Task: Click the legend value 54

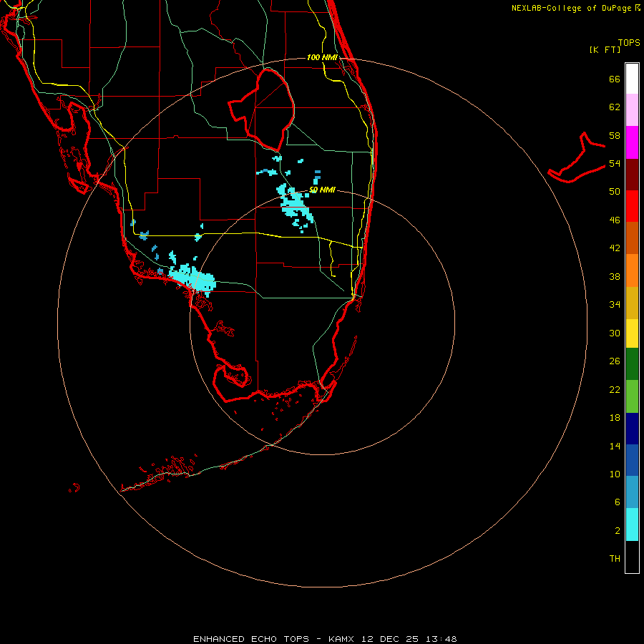Action: 615,163
